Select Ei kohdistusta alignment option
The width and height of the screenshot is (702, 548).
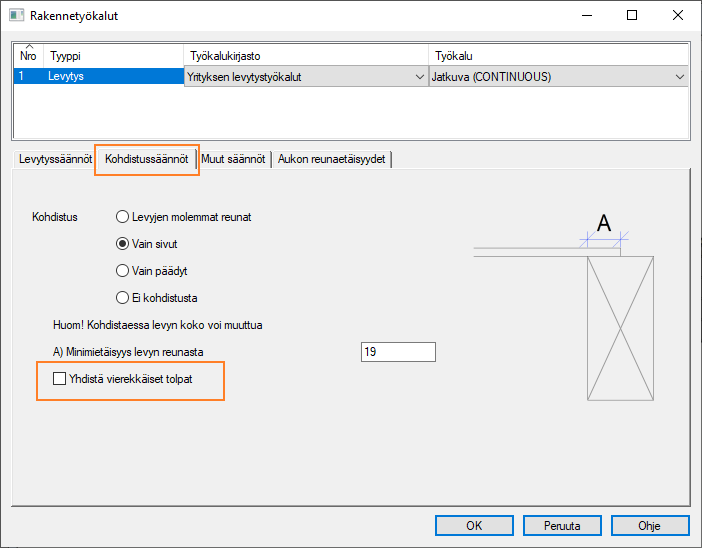coord(123,297)
